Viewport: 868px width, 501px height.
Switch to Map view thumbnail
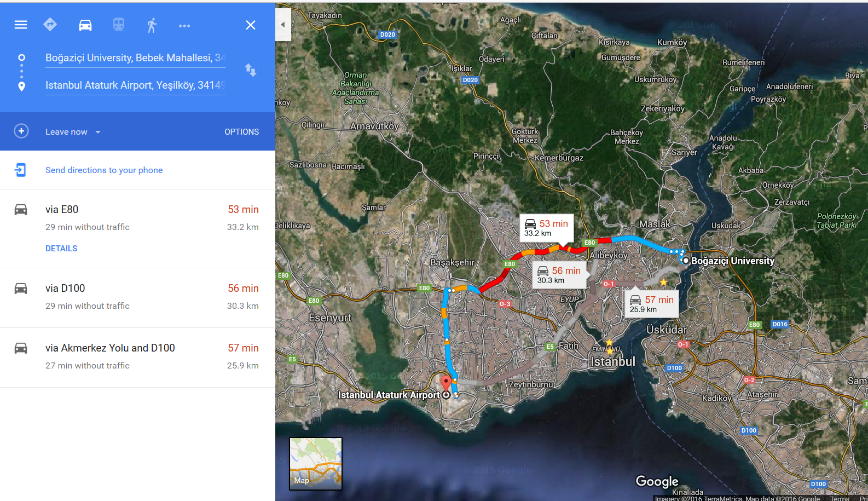[x=316, y=463]
